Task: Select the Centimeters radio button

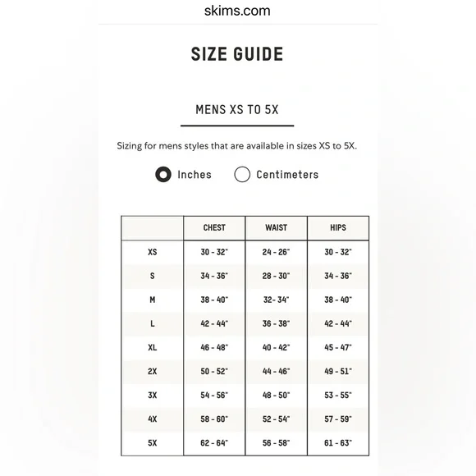Action: (x=242, y=175)
